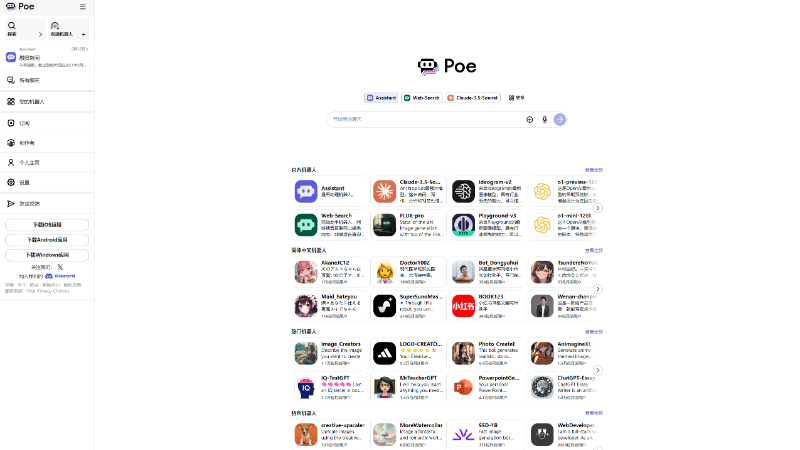Open the Assistant bot card in official bots
The height and width of the screenshot is (450, 800).
[x=330, y=191]
